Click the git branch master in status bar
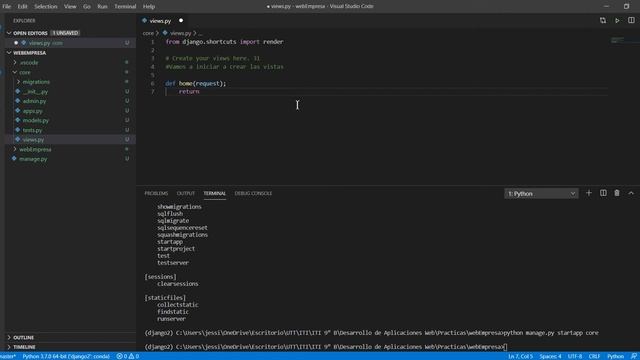 (x=8, y=356)
